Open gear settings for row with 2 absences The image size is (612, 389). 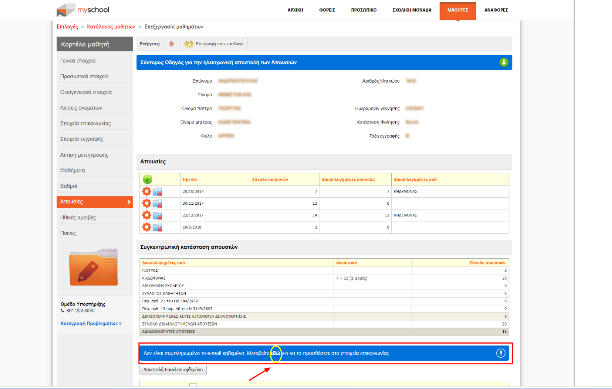pyautogui.click(x=146, y=227)
